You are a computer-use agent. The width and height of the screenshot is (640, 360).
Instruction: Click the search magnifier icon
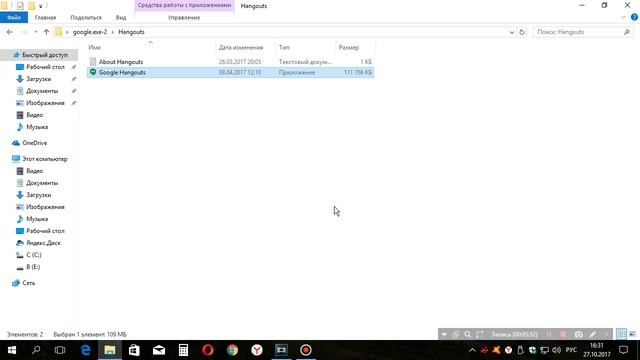coord(627,32)
